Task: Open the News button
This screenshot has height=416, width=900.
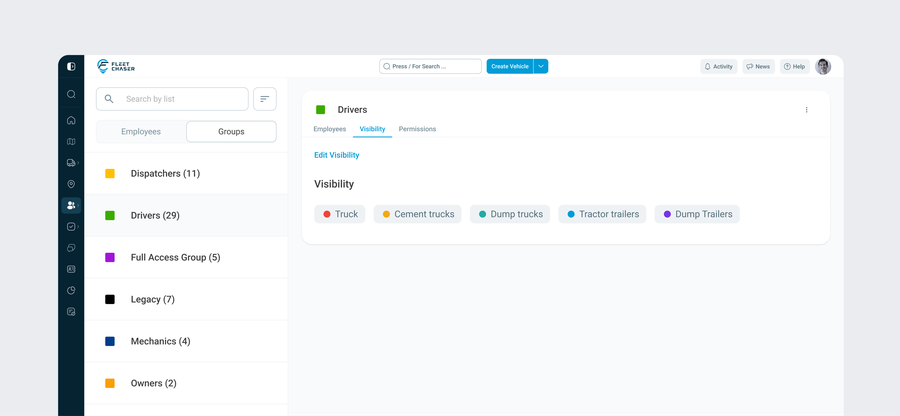Action: [758, 67]
